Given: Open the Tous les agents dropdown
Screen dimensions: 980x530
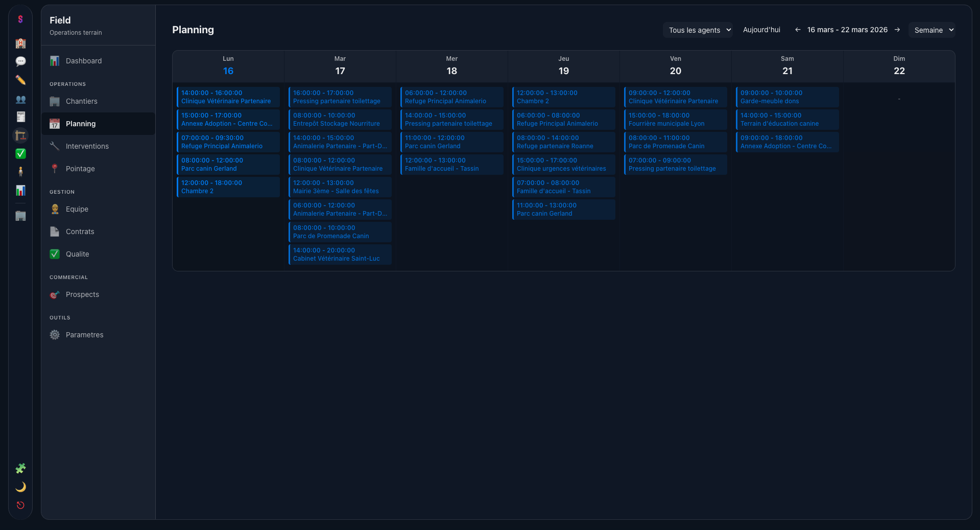Looking at the screenshot, I should tap(698, 30).
